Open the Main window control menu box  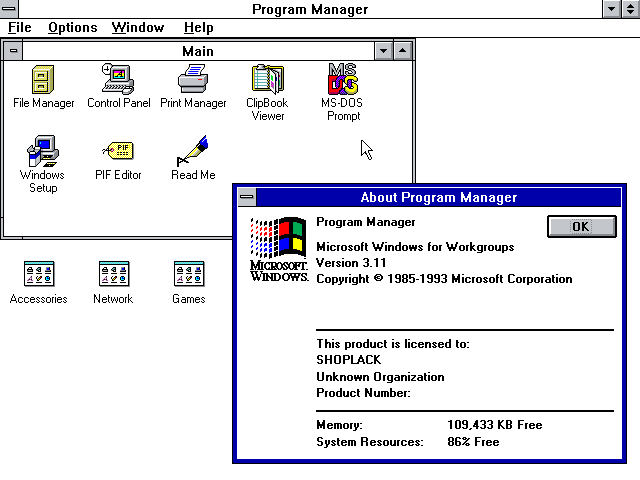13,51
